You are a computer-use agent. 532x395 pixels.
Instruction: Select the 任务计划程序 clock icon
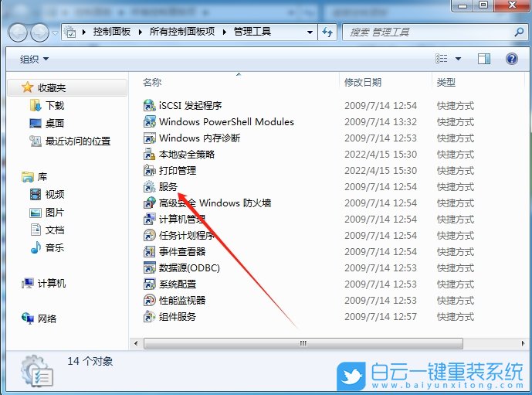pos(150,235)
